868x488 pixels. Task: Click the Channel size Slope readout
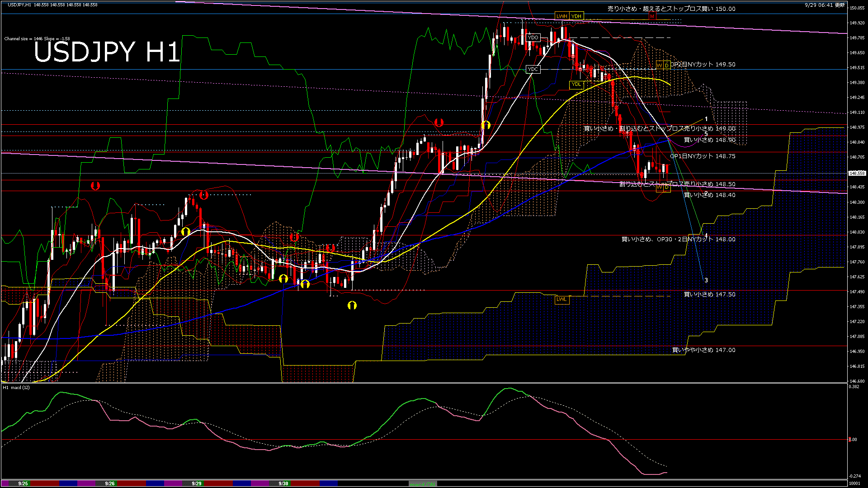click(x=37, y=39)
